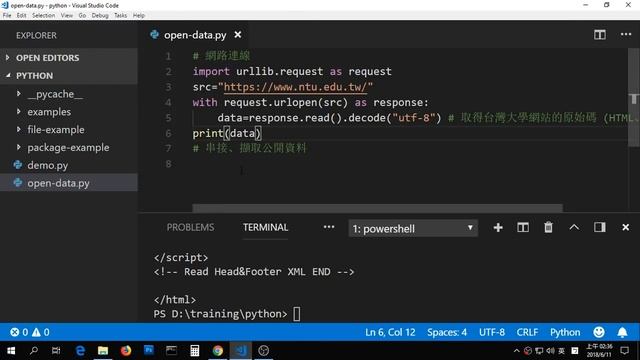
Task: Expand the package-example folder
Action: point(69,147)
